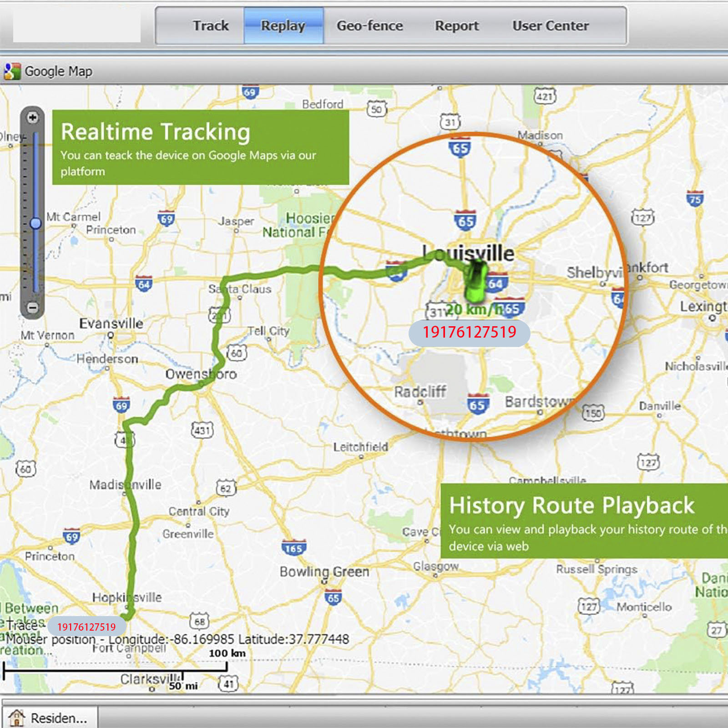This screenshot has width=728, height=728.
Task: Click the Madison city label
Action: click(540, 136)
